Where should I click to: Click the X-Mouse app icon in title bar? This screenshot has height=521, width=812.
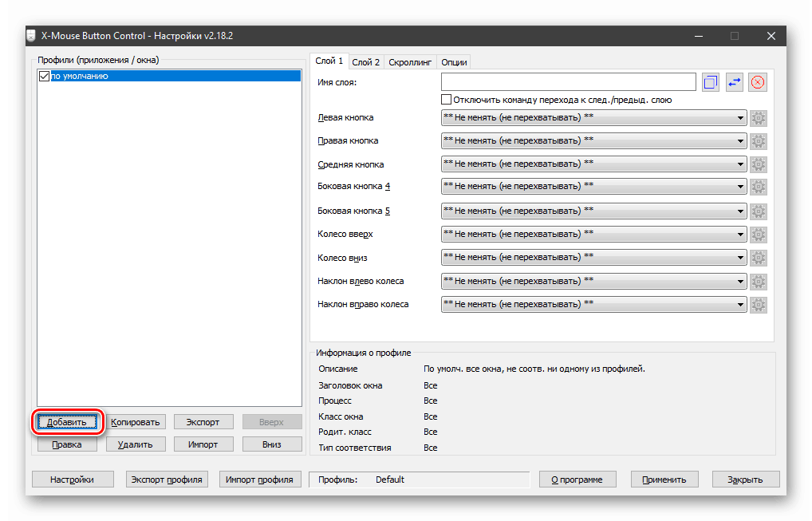[32, 36]
